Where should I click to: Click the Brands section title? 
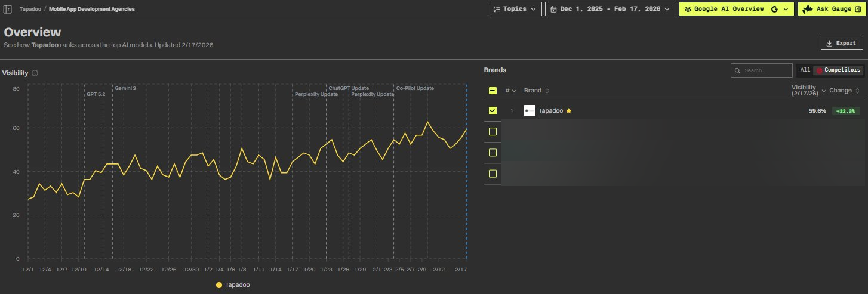point(495,70)
